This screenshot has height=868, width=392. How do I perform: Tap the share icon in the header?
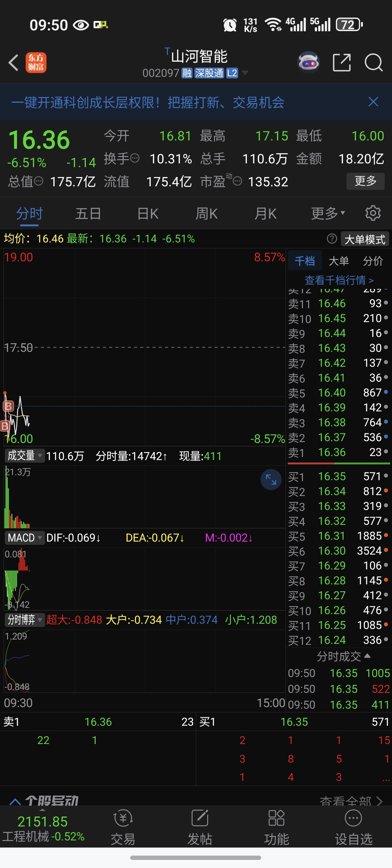coord(342,62)
